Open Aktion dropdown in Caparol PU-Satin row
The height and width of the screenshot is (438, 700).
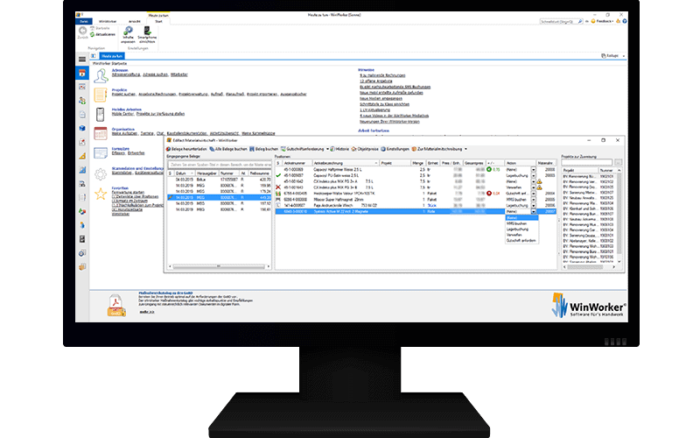[533, 175]
